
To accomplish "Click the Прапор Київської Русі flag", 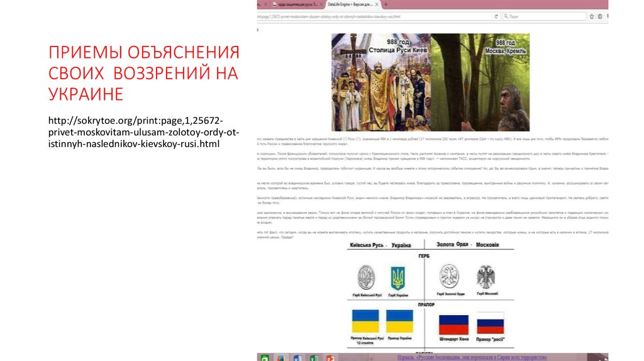I will (365, 321).
